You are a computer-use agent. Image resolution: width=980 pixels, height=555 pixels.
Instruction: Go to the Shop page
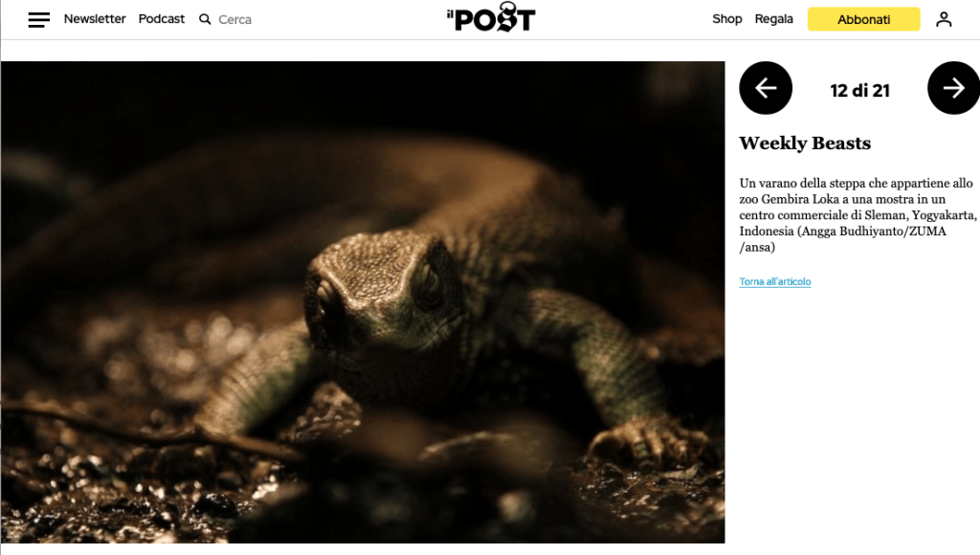[727, 19]
